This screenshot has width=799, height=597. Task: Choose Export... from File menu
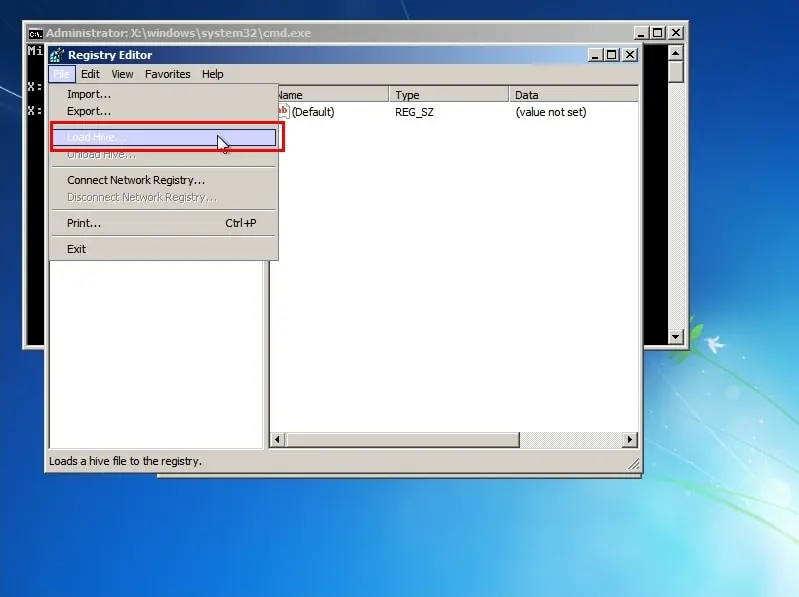point(163,111)
